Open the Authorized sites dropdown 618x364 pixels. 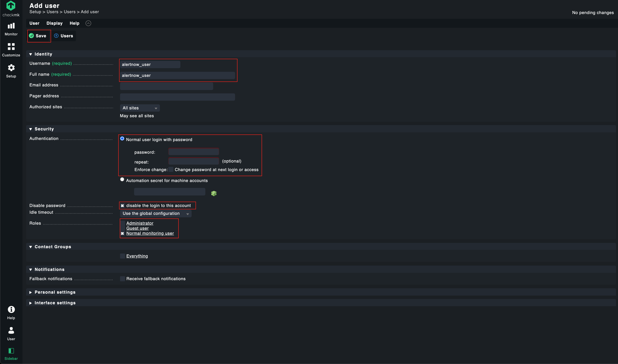(140, 108)
